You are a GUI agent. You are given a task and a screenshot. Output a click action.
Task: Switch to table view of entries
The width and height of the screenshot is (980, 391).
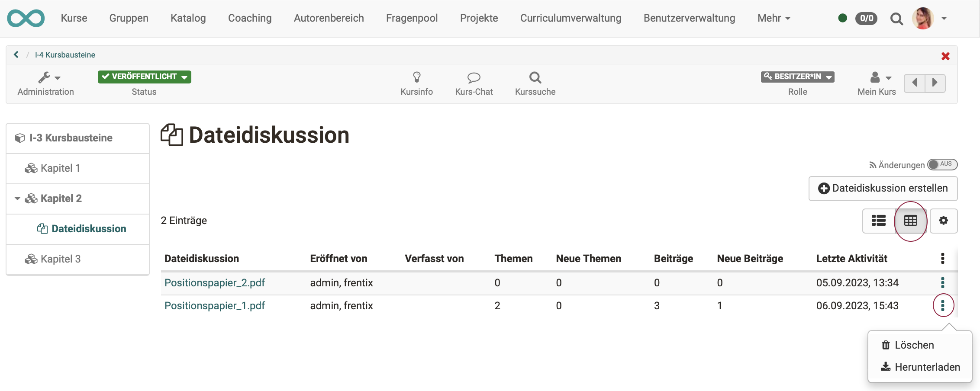point(910,221)
